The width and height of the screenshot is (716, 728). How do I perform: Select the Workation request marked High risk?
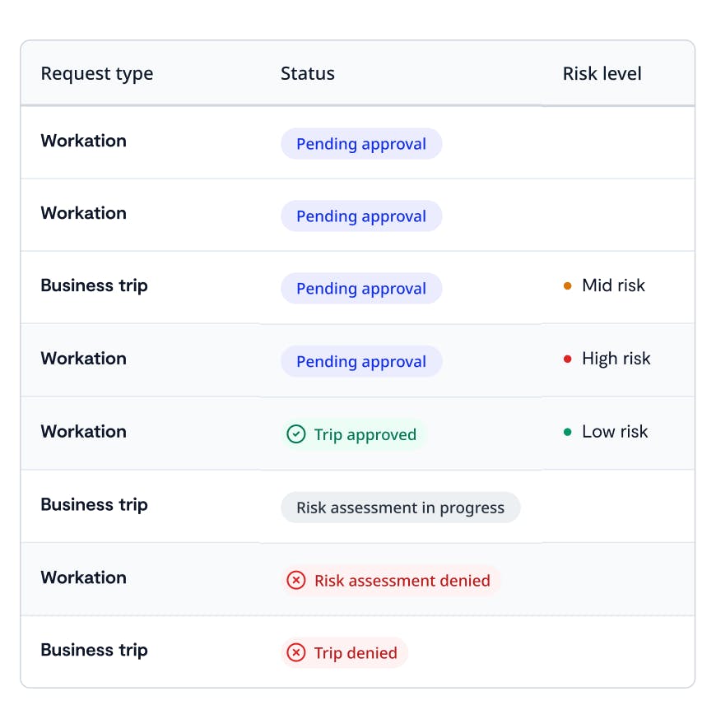pyautogui.click(x=84, y=358)
